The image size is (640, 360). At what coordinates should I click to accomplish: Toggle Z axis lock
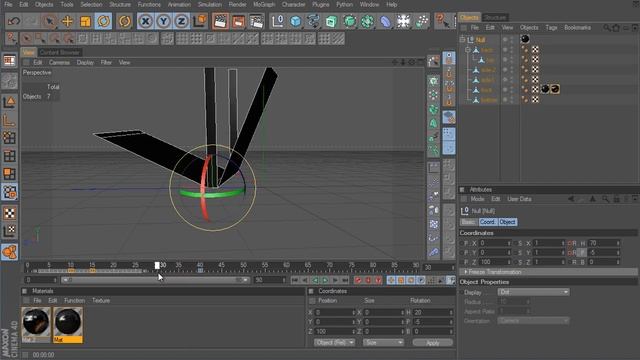181,21
